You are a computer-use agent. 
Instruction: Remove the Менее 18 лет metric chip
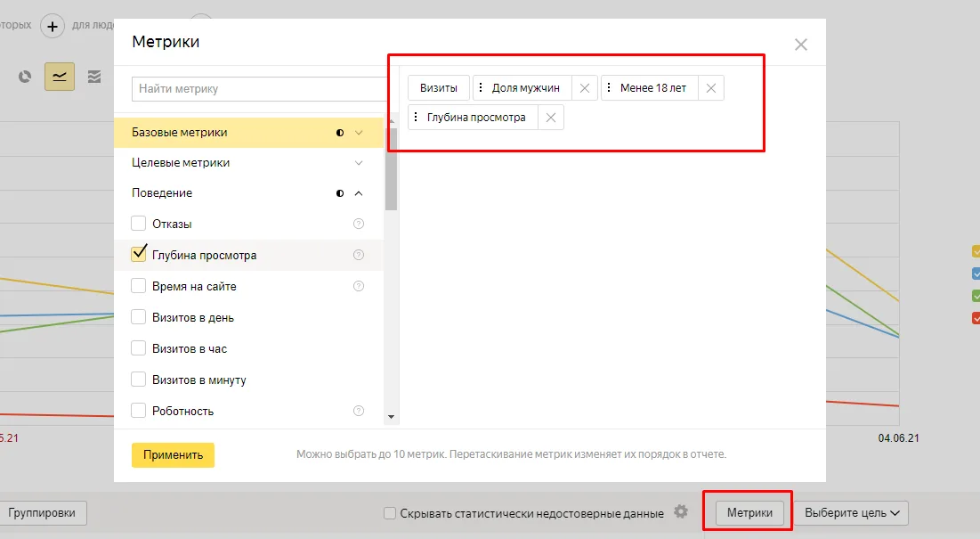(x=710, y=88)
